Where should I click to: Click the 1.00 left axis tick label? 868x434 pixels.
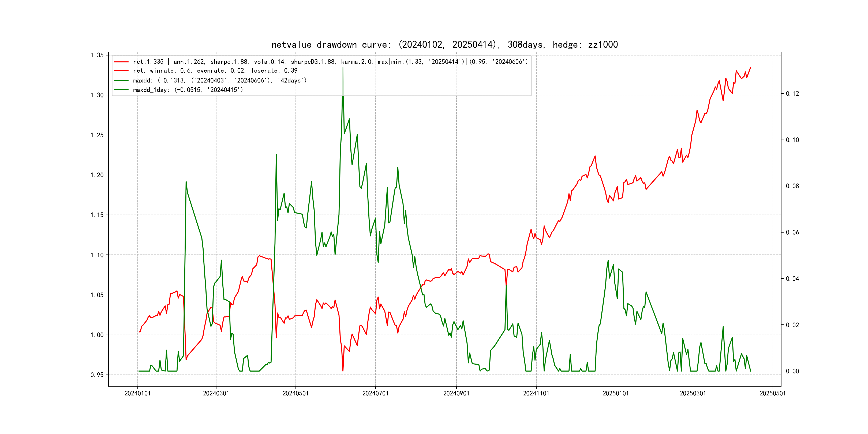97,335
